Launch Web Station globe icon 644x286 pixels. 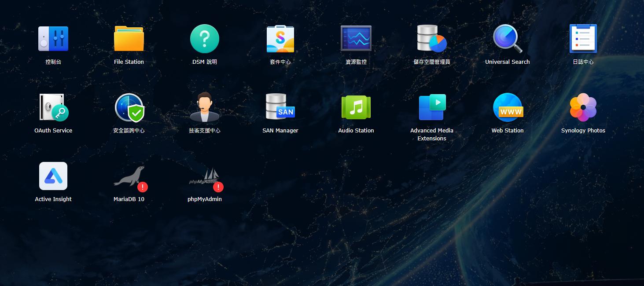[508, 107]
